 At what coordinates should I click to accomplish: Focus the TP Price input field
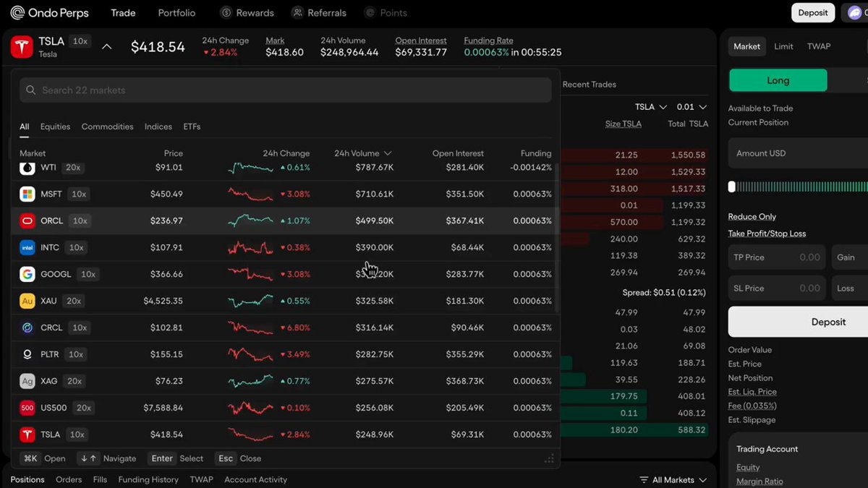[777, 257]
